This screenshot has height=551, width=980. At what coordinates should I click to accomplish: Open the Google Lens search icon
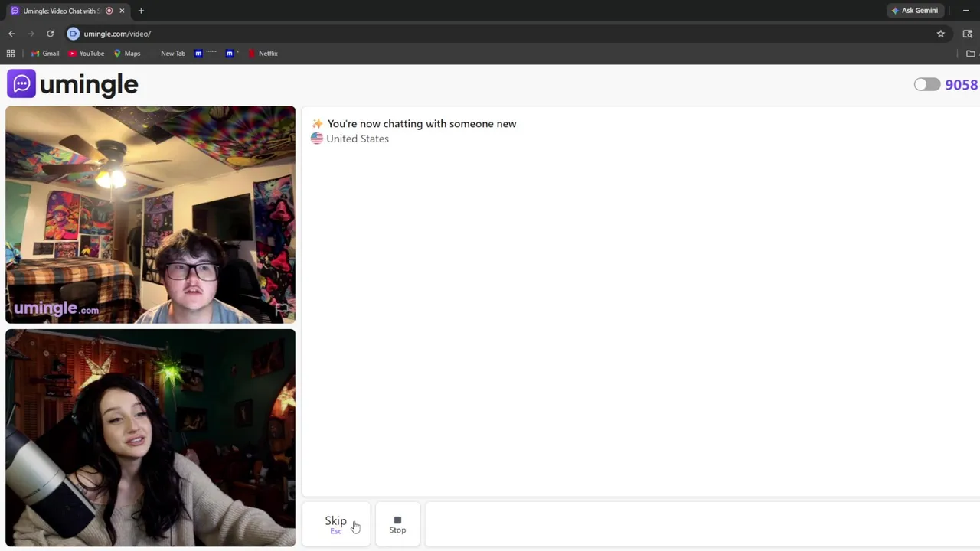[x=967, y=34]
